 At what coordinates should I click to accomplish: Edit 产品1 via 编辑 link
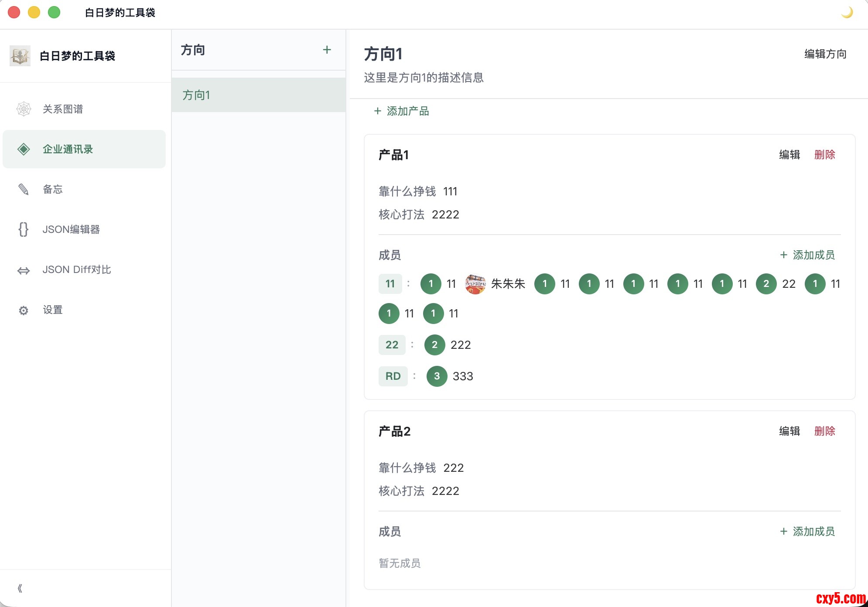[789, 155]
